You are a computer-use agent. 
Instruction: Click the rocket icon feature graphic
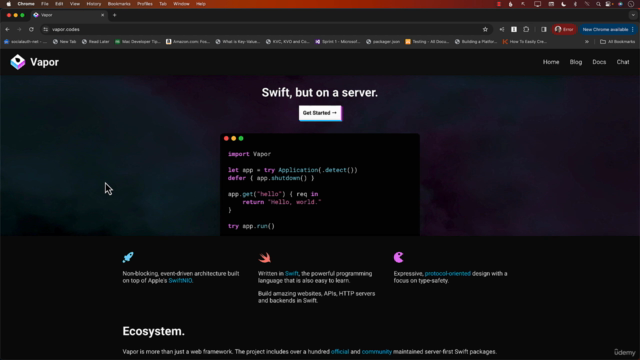point(128,257)
